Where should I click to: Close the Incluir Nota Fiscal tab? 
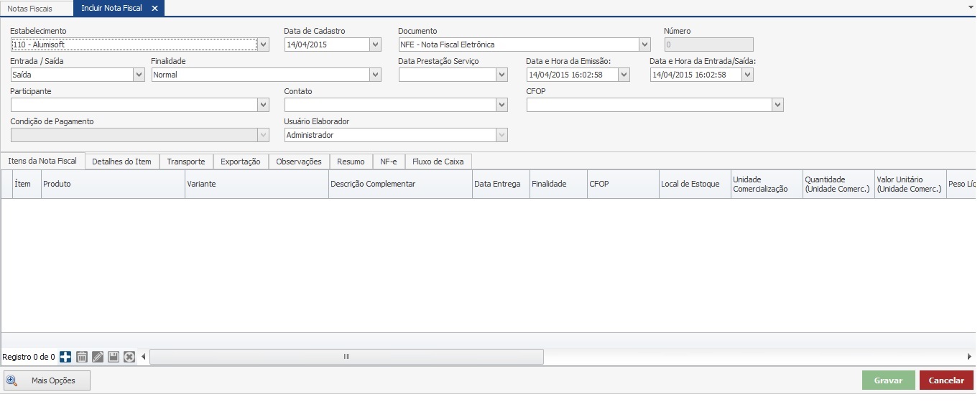[154, 9]
